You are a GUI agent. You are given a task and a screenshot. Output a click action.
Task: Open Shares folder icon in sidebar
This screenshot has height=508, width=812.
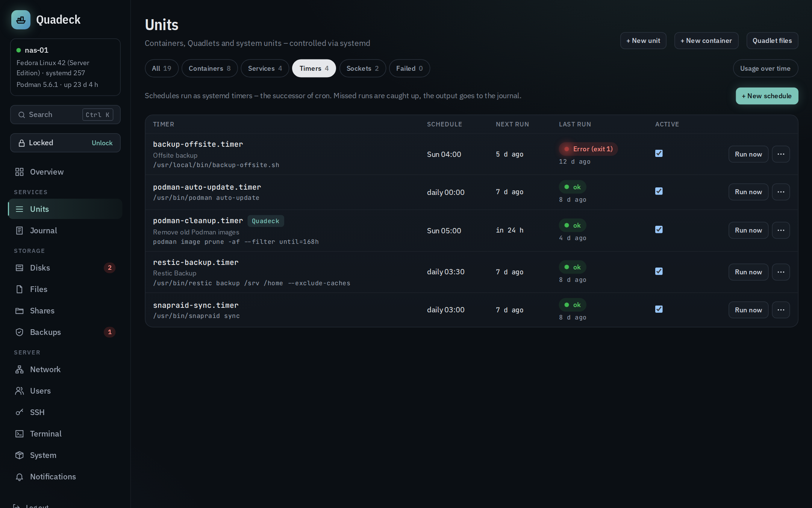(x=20, y=311)
